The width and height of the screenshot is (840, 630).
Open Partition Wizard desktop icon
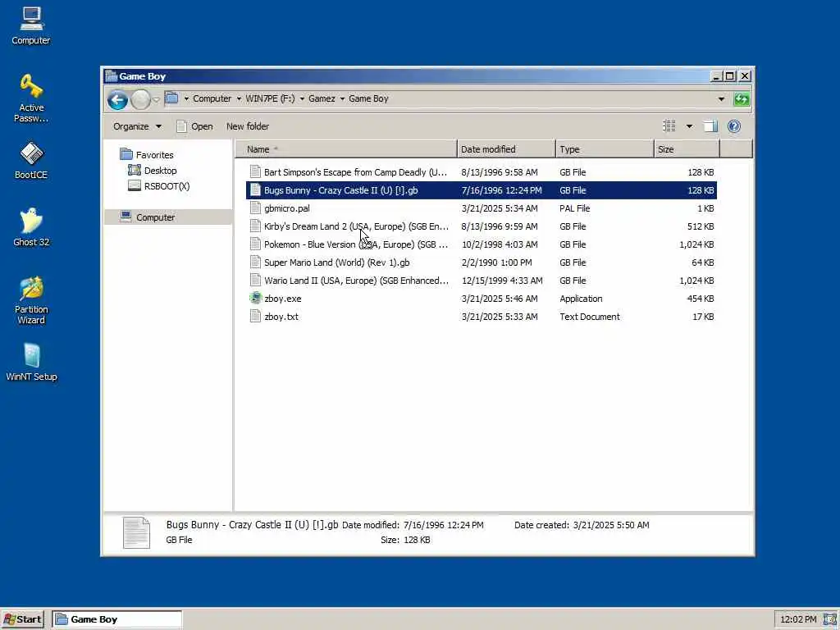point(31,300)
